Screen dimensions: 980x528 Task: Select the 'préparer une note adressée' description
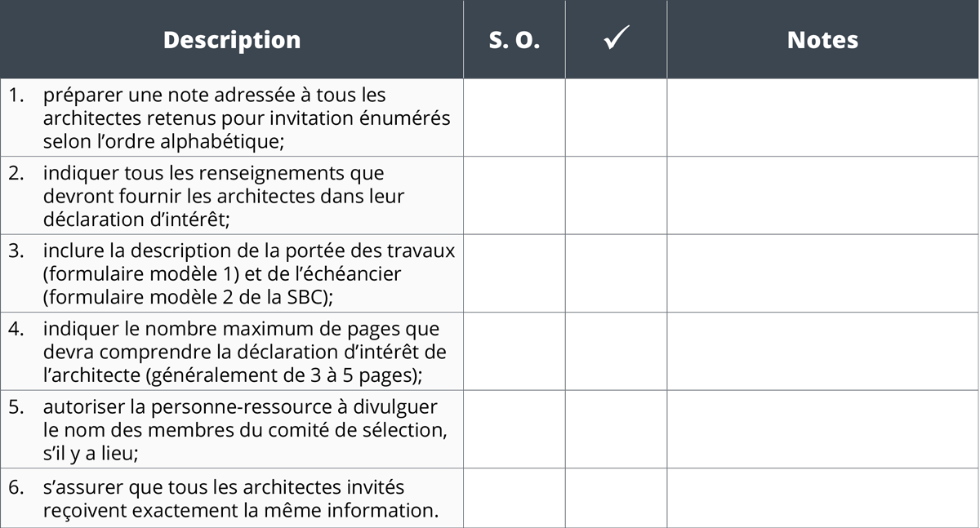(247, 118)
